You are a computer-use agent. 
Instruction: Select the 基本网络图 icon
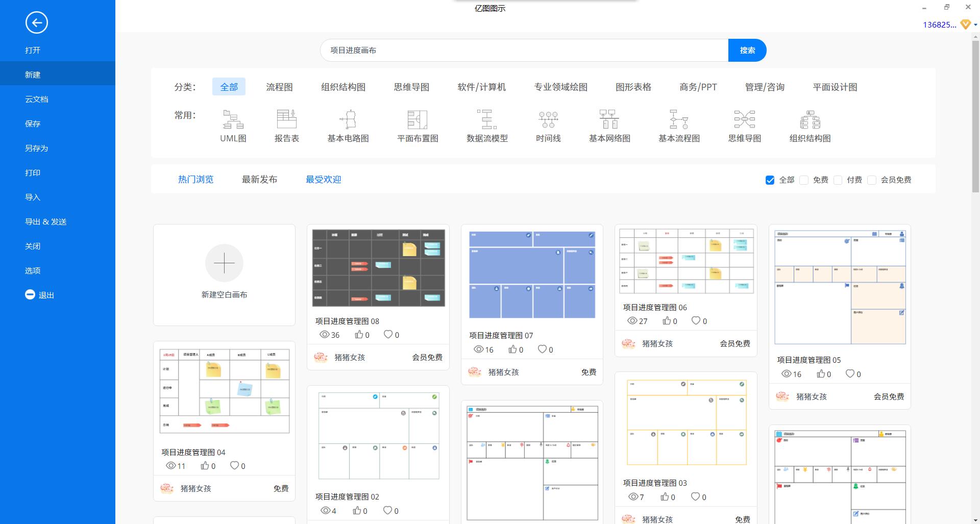[609, 122]
